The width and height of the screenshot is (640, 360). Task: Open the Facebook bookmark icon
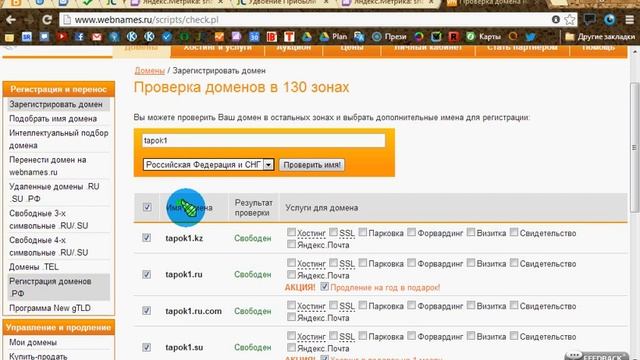[x=79, y=37]
